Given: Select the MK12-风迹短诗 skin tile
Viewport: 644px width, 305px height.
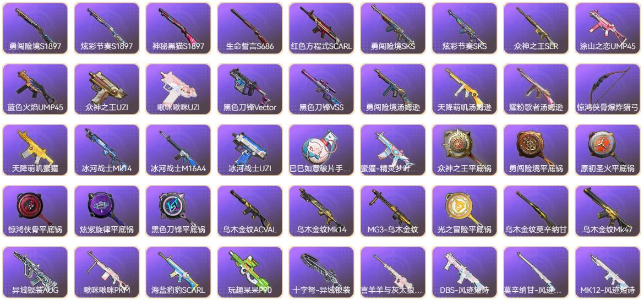Looking at the screenshot, I should (608, 272).
